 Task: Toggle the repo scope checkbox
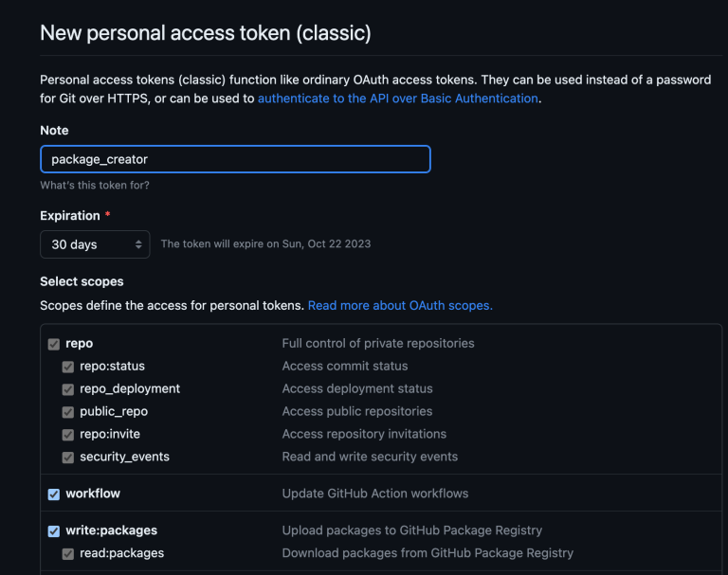pyautogui.click(x=54, y=344)
